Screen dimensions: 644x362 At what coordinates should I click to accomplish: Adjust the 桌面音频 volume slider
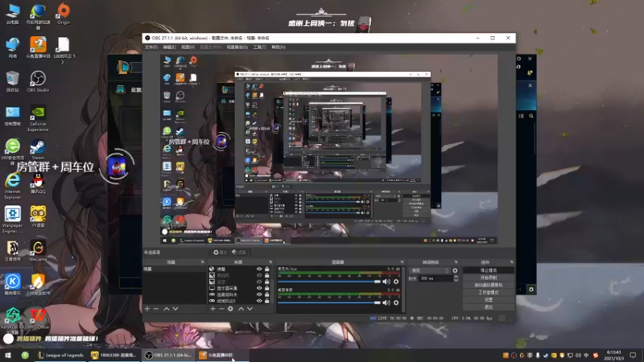pos(329,302)
